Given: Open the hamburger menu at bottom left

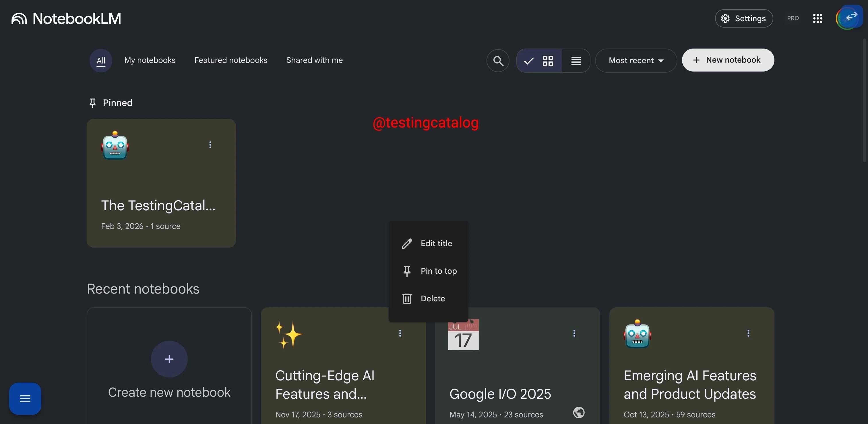Looking at the screenshot, I should point(25,398).
